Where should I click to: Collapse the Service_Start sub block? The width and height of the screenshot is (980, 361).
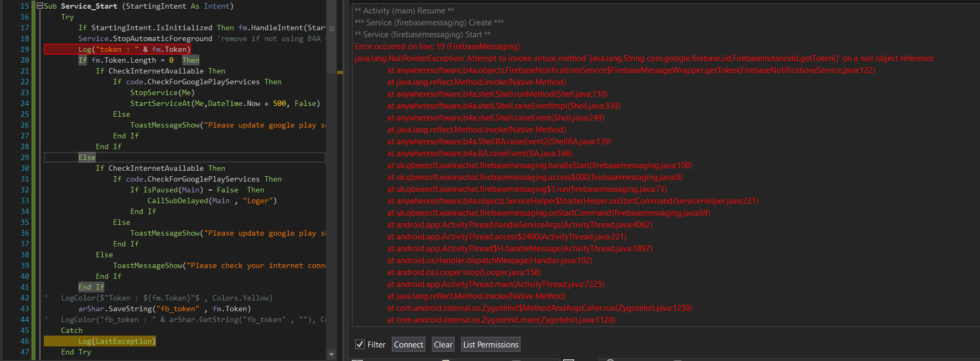[x=40, y=6]
